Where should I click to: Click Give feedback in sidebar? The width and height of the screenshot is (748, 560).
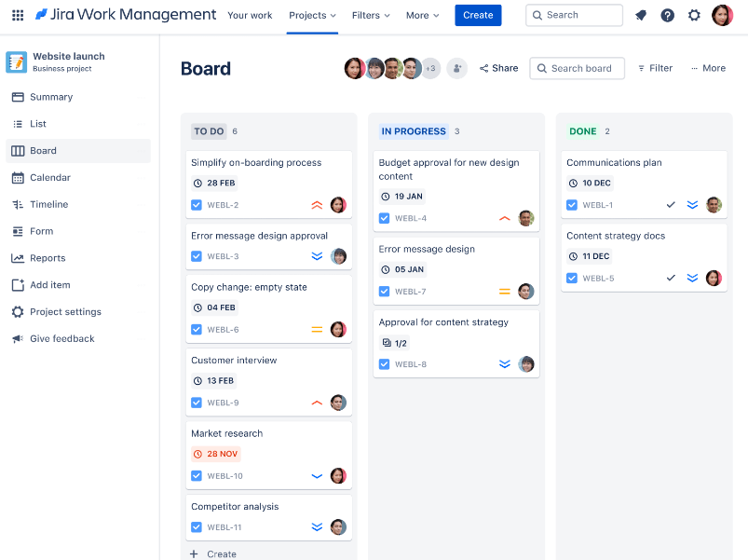pyautogui.click(x=78, y=338)
